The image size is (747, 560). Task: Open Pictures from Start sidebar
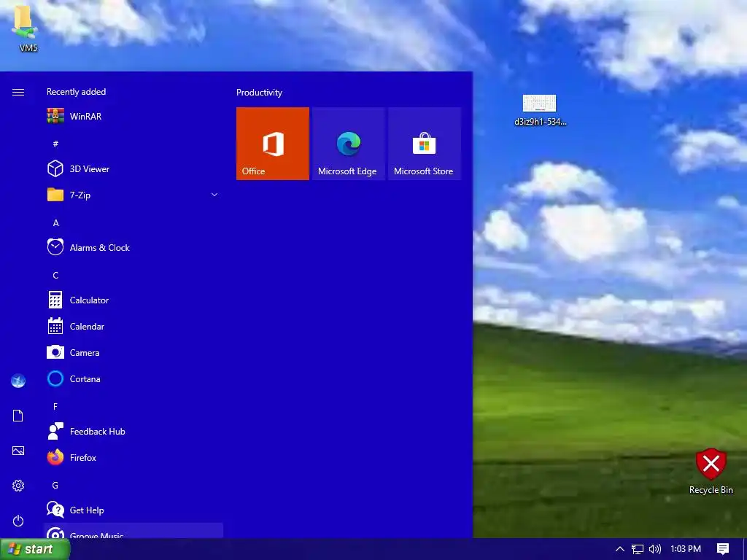click(x=18, y=451)
